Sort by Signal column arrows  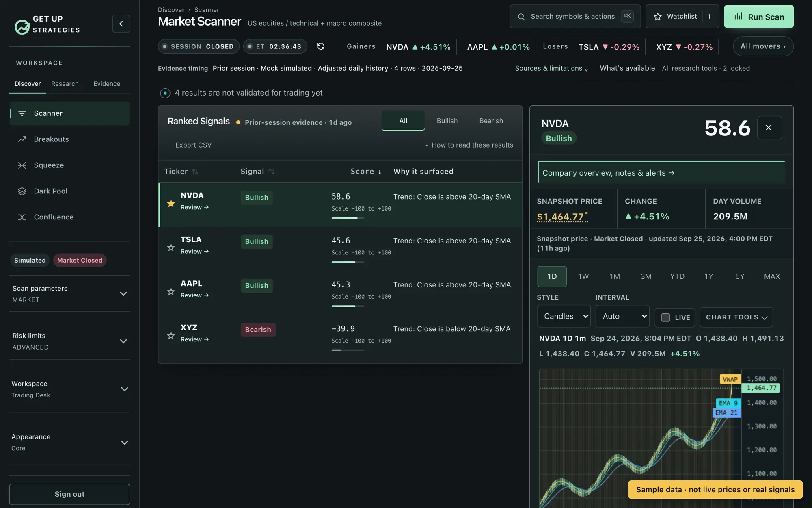[272, 172]
